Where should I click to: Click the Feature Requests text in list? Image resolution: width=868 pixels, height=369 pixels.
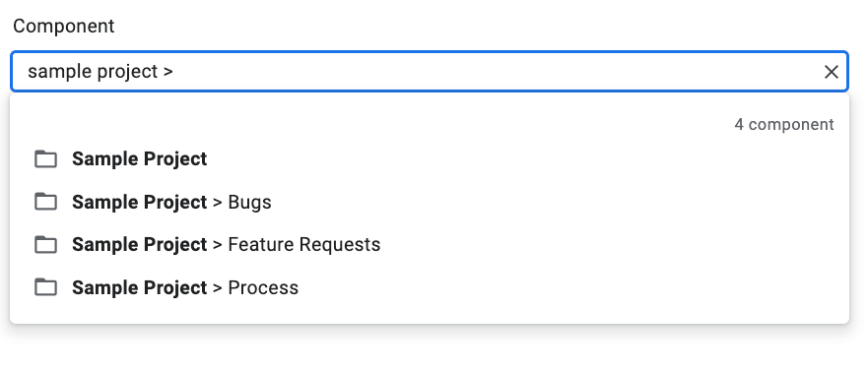[x=303, y=245]
